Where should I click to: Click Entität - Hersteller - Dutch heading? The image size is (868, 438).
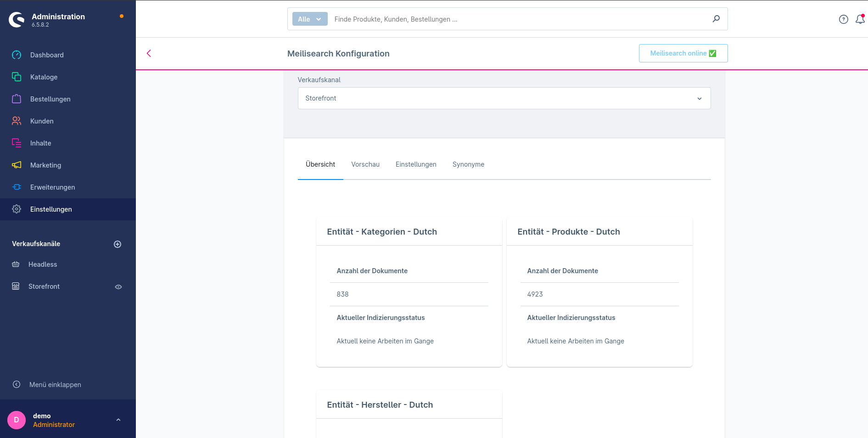tap(380, 405)
